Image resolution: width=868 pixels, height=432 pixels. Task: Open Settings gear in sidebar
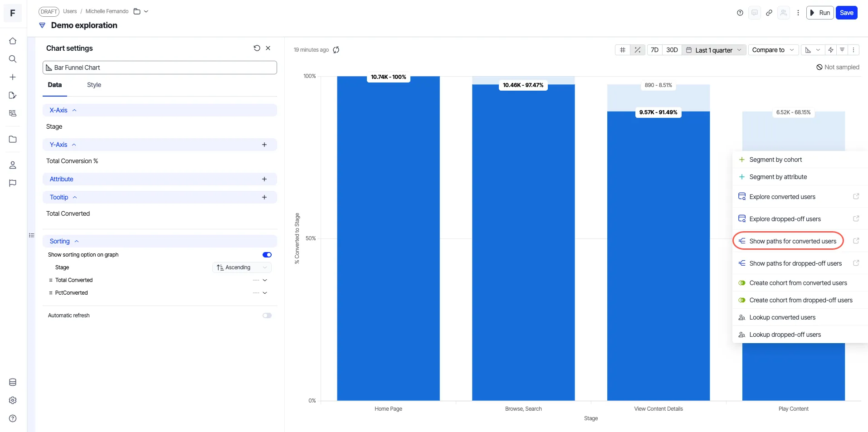click(x=13, y=400)
